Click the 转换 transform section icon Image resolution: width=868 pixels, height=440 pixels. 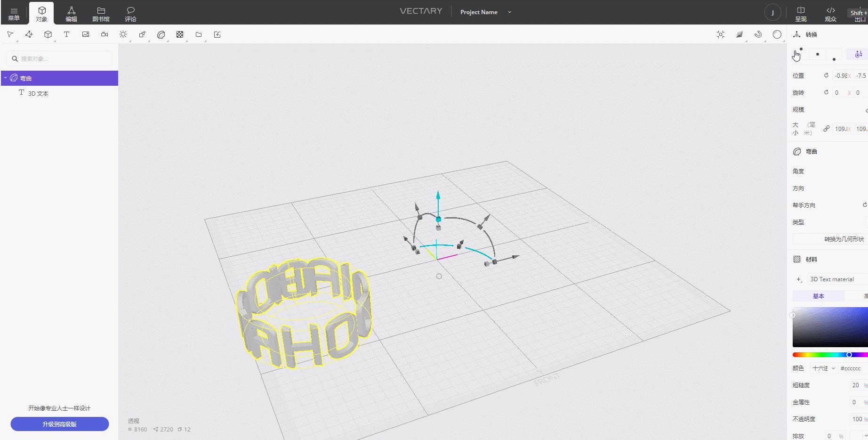point(797,34)
